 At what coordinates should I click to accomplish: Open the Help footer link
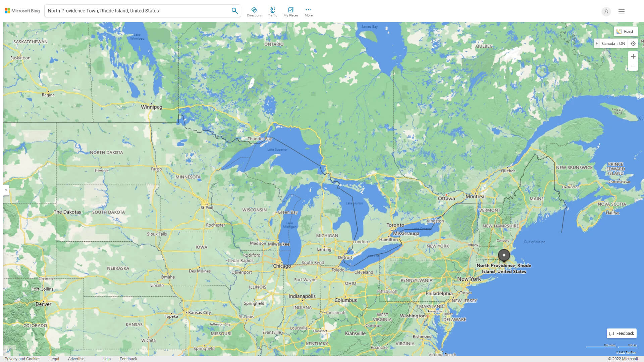click(x=106, y=359)
